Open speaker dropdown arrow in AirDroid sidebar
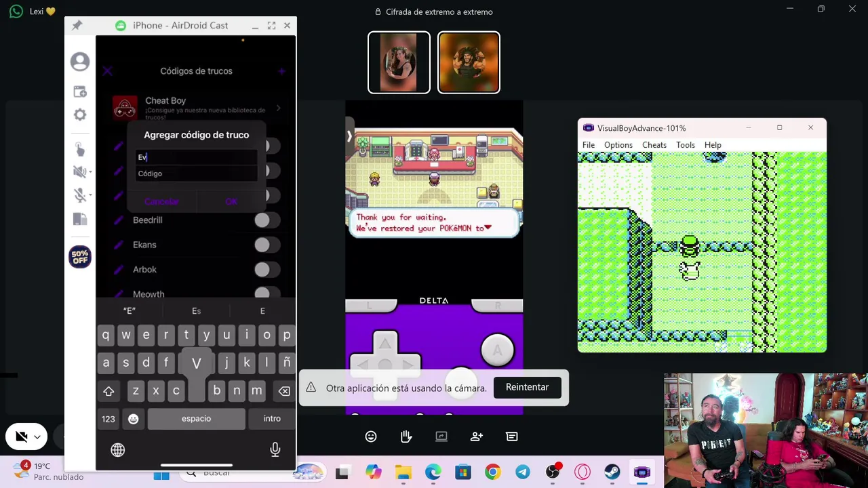The image size is (868, 488). tap(90, 172)
